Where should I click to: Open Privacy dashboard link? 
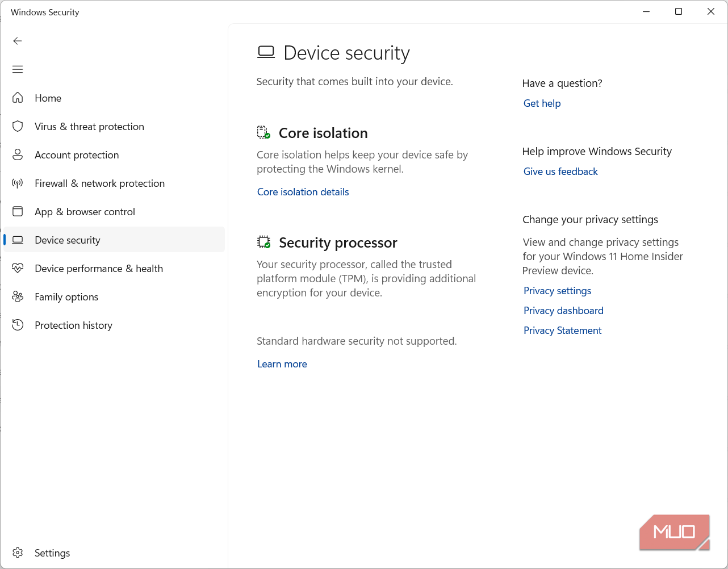[x=563, y=311]
